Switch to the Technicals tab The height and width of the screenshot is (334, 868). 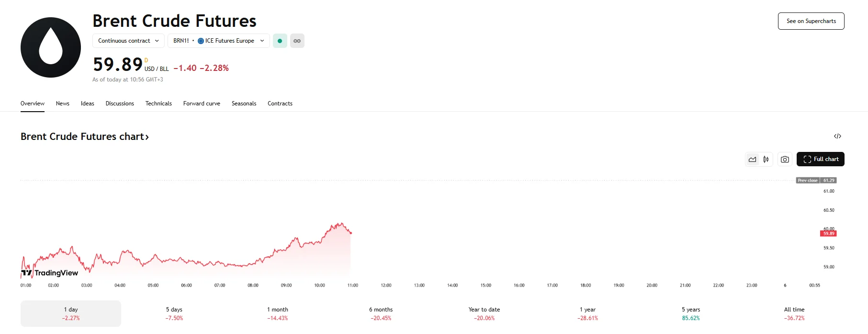(x=158, y=104)
